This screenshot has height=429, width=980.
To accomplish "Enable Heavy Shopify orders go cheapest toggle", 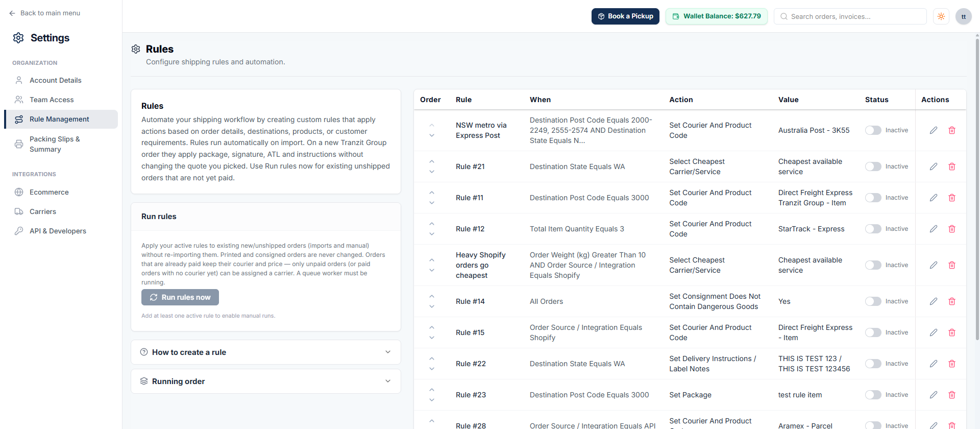I will [873, 265].
